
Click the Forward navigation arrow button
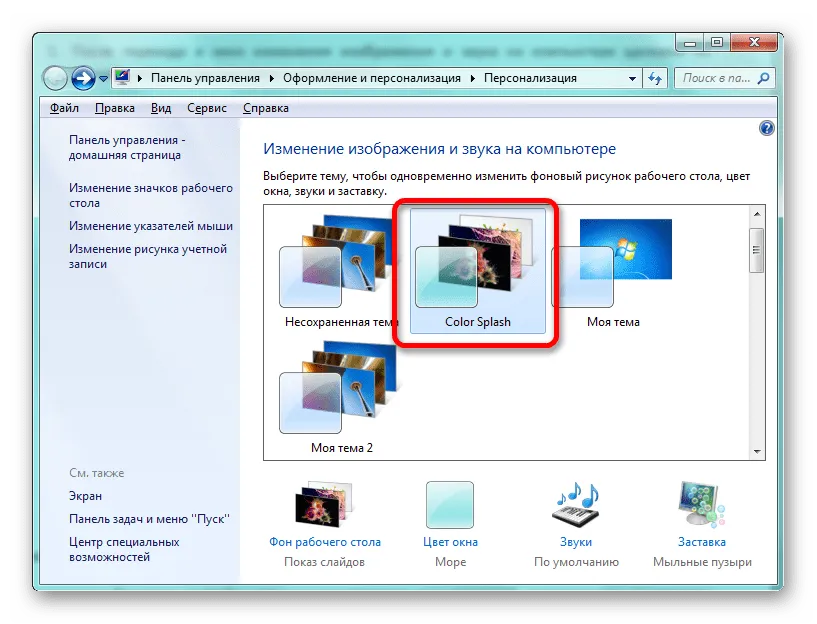(x=83, y=79)
